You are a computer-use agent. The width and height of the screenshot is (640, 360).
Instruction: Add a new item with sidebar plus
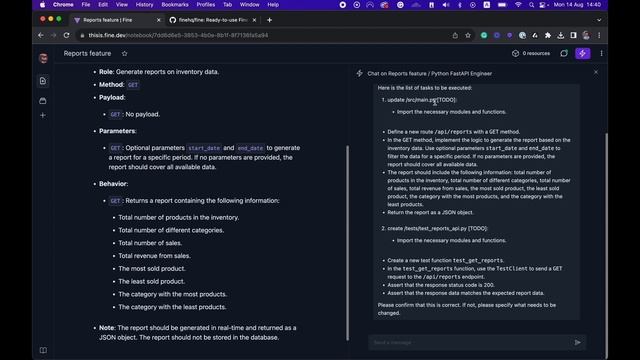43,115
